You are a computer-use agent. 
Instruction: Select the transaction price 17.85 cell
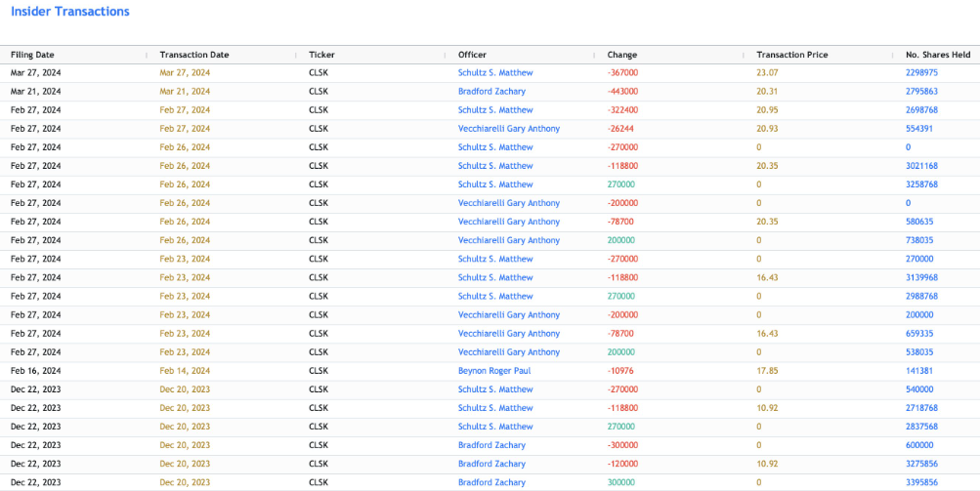(x=767, y=371)
